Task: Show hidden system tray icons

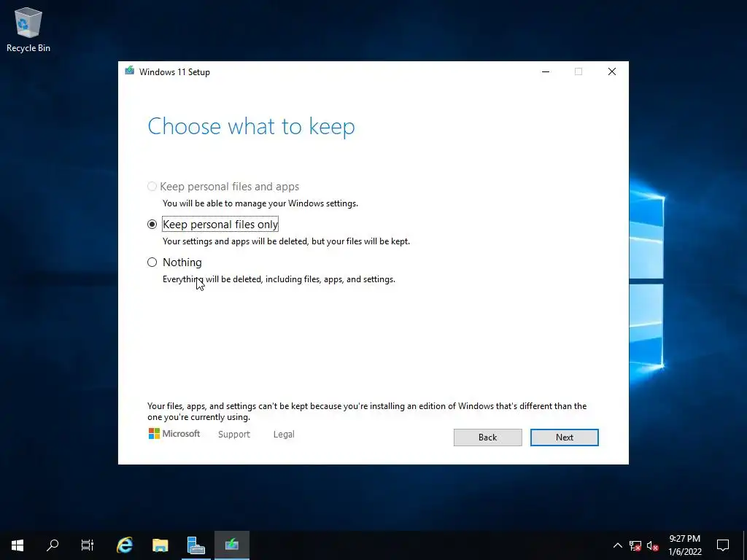Action: pos(617,545)
